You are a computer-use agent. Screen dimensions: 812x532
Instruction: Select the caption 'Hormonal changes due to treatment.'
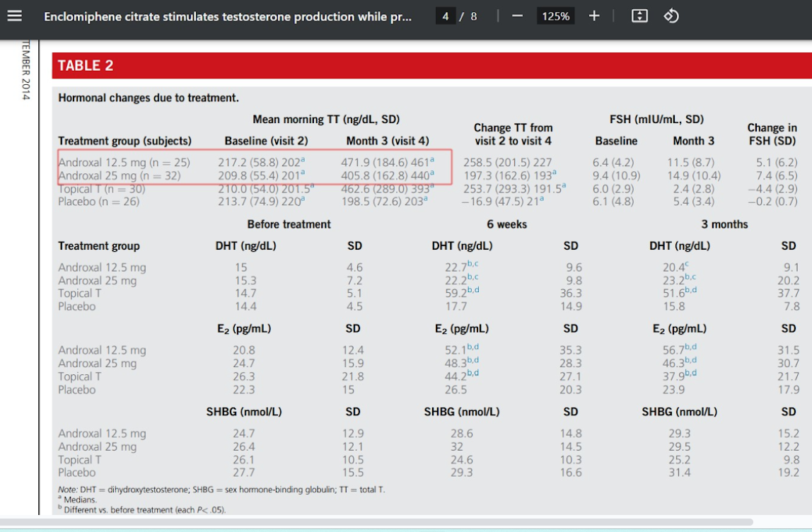pyautogui.click(x=149, y=98)
